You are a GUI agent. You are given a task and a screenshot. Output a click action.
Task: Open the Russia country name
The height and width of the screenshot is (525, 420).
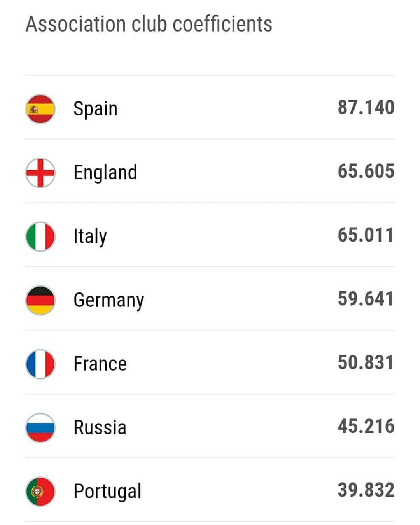pos(100,428)
